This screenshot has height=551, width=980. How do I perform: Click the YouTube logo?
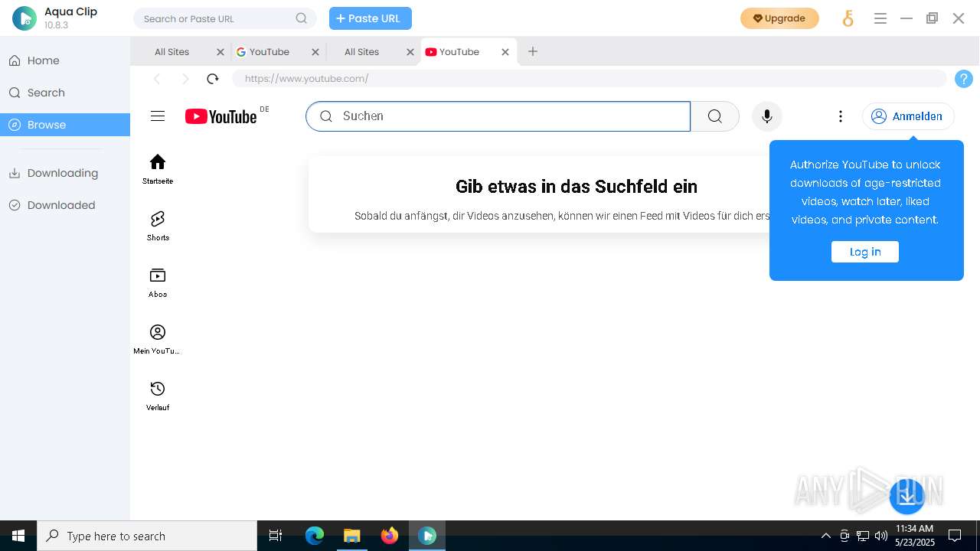pos(220,116)
